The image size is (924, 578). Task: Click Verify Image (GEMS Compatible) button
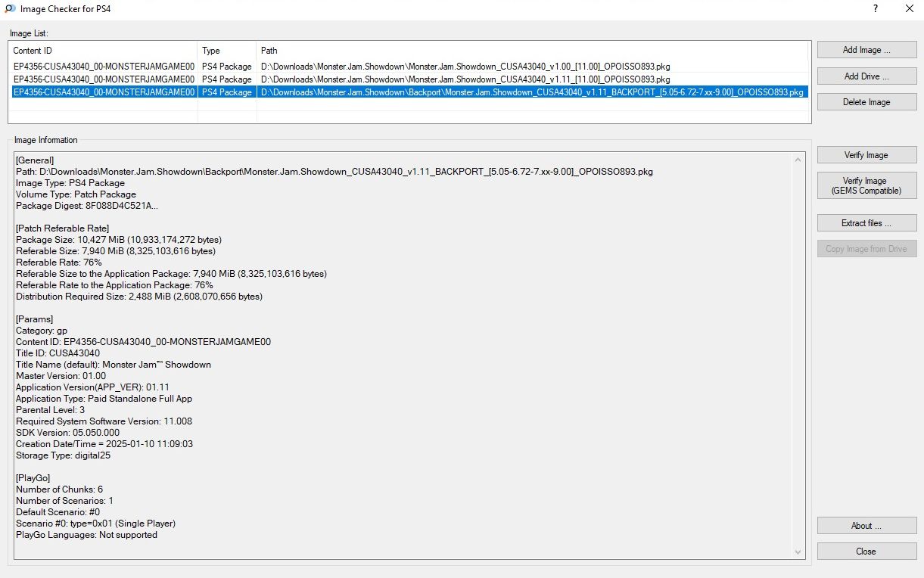pos(866,186)
